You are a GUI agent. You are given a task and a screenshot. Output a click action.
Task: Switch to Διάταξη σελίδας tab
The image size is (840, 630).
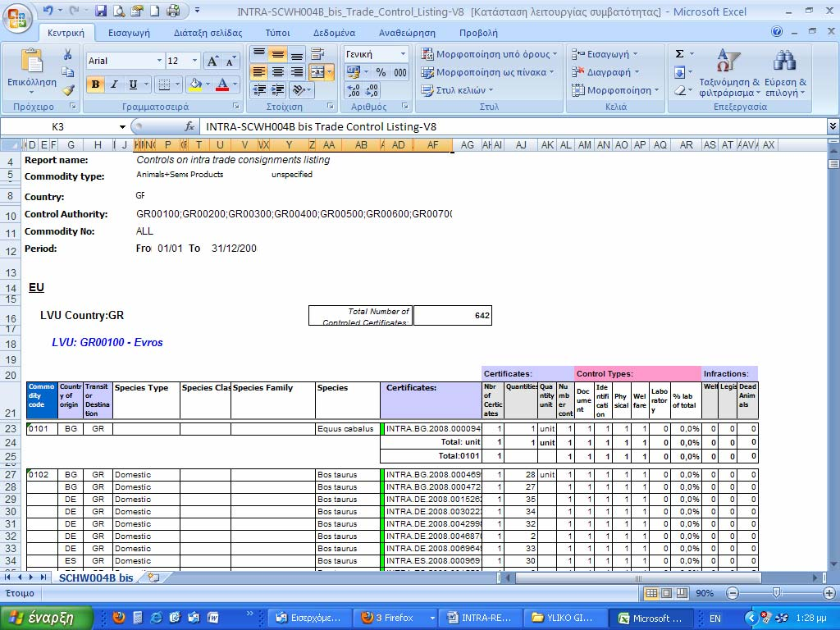click(x=208, y=33)
